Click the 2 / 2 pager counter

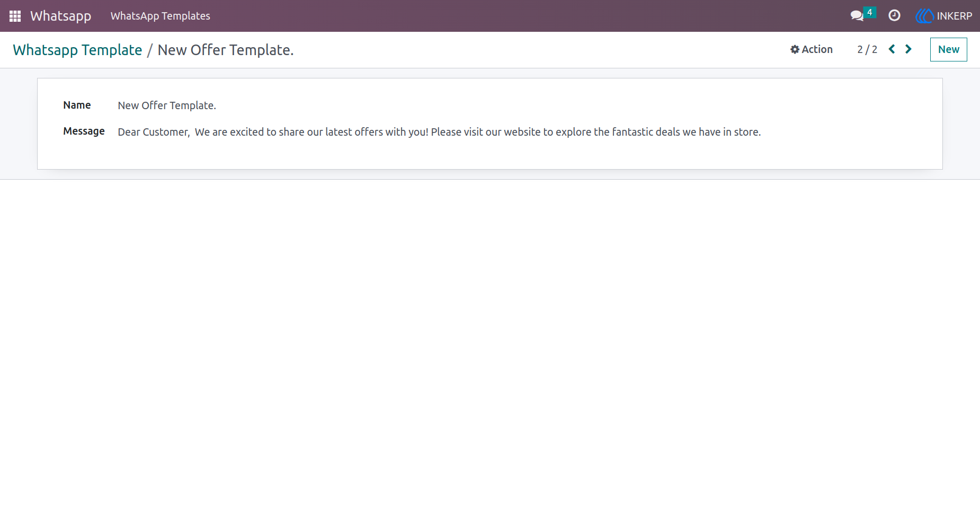click(x=867, y=49)
